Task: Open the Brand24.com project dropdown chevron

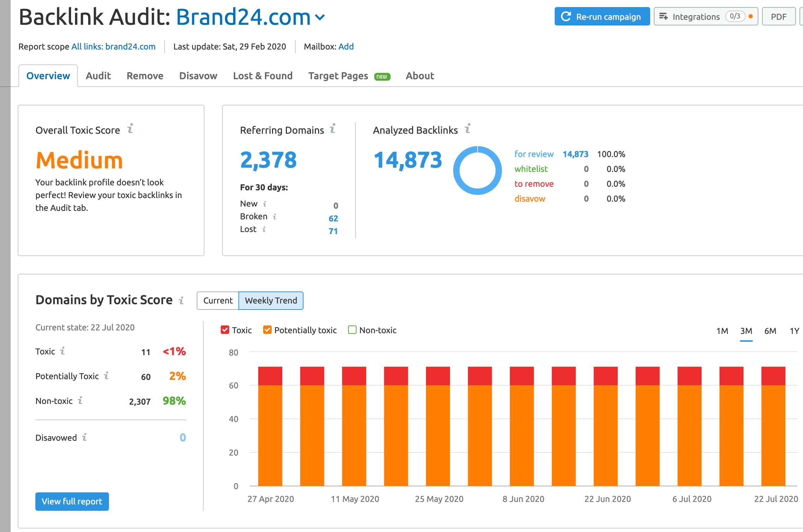Action: click(x=320, y=17)
